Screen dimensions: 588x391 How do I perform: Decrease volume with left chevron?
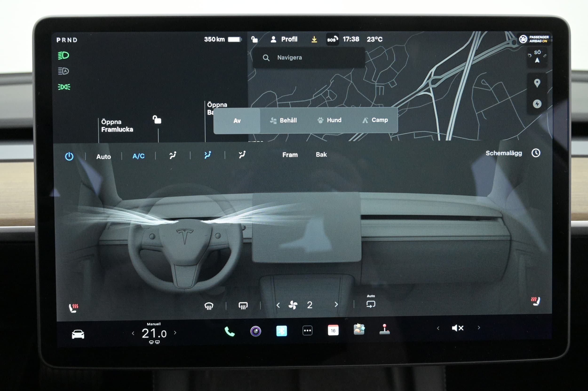coord(438,328)
